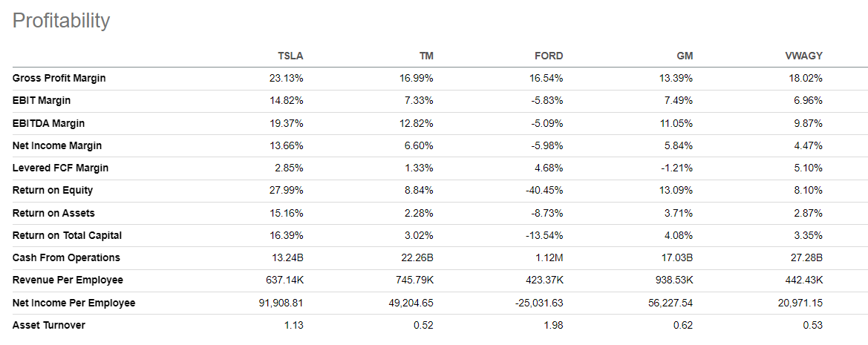Click TSLA's 23.13% gross profit margin value
Viewport: 868px width, 345px height.
286,78
